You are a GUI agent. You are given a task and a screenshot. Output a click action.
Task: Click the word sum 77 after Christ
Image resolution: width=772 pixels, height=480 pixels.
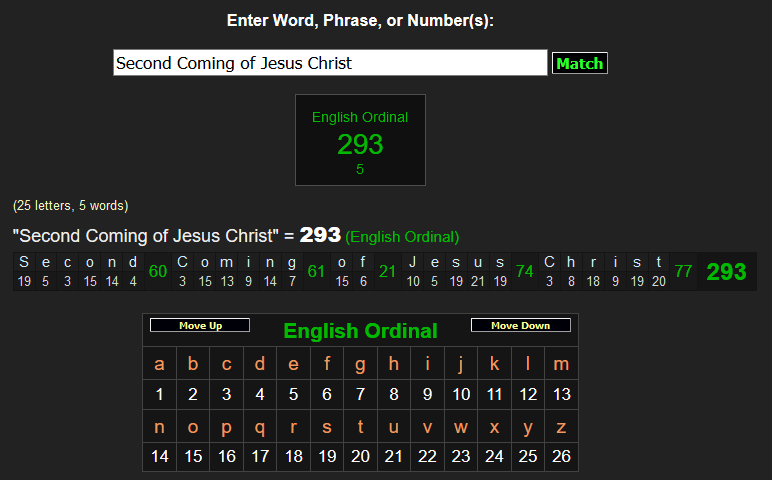pyautogui.click(x=683, y=271)
